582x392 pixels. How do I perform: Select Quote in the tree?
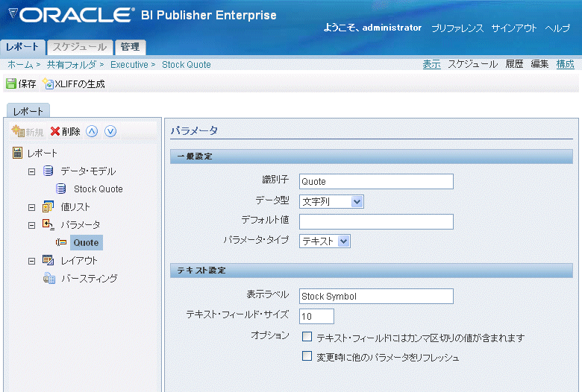tap(86, 242)
